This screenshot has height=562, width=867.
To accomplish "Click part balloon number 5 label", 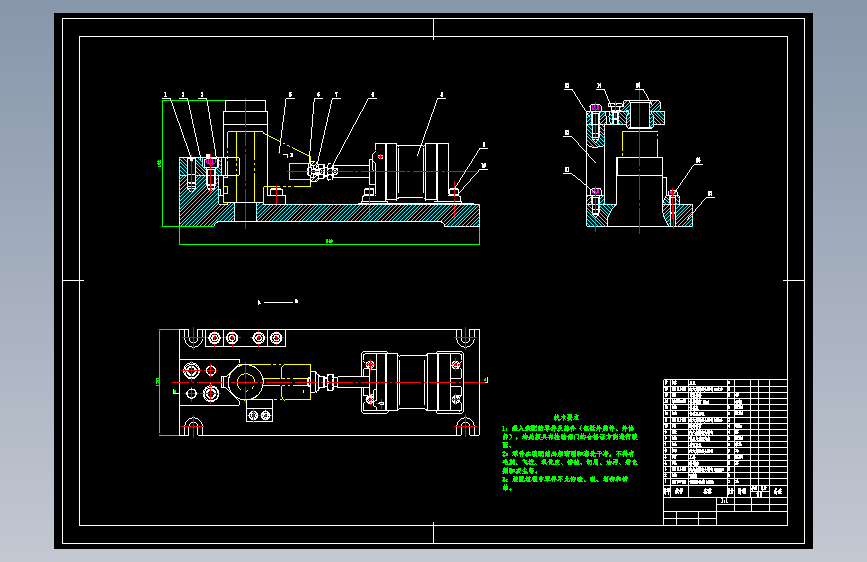I will pos(290,95).
